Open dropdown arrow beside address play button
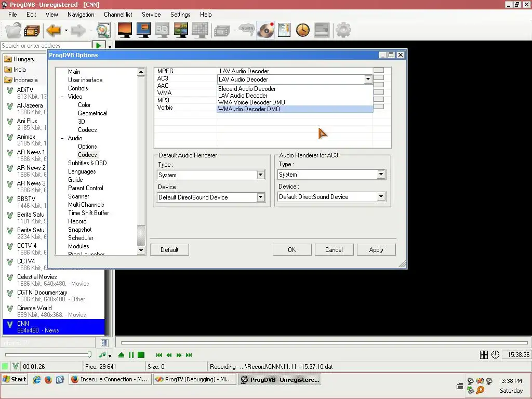The height and width of the screenshot is (399, 532). 110,46
